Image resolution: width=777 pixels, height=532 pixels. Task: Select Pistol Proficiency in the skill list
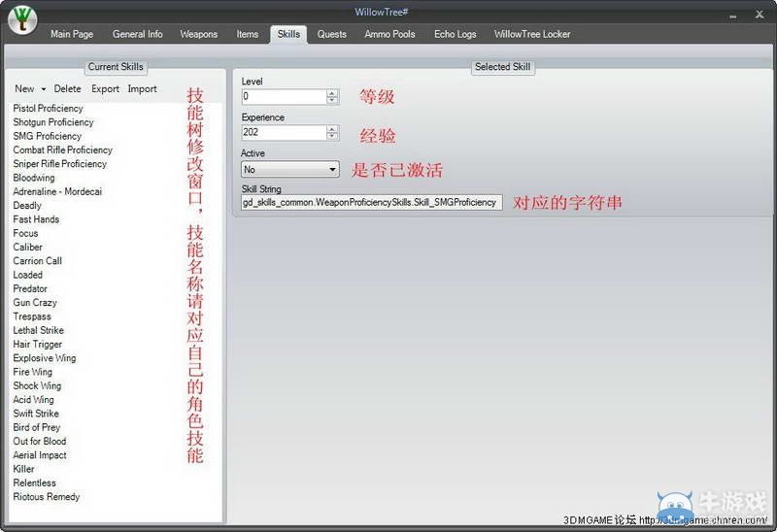48,108
